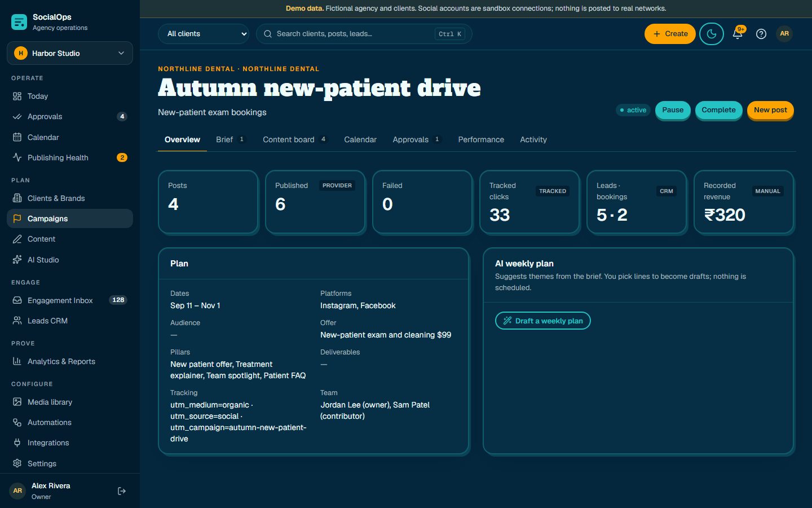812x508 pixels.
Task: Click Draft a weekly plan
Action: 543,321
